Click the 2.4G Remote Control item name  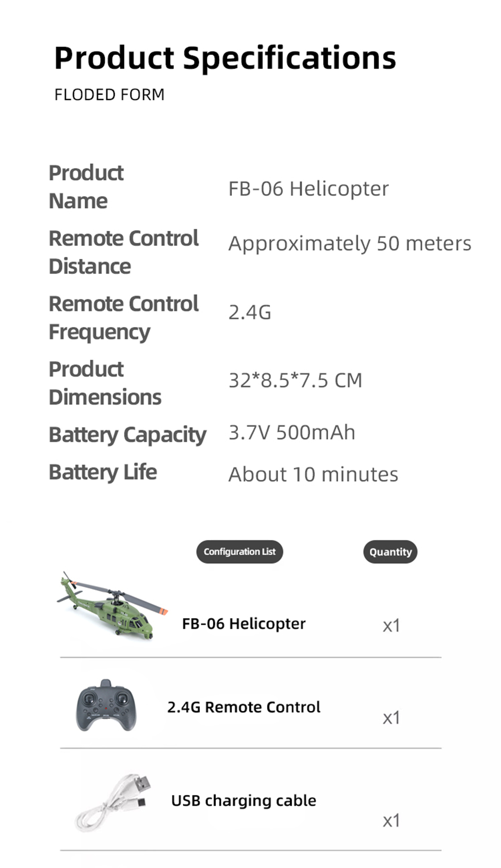click(243, 707)
